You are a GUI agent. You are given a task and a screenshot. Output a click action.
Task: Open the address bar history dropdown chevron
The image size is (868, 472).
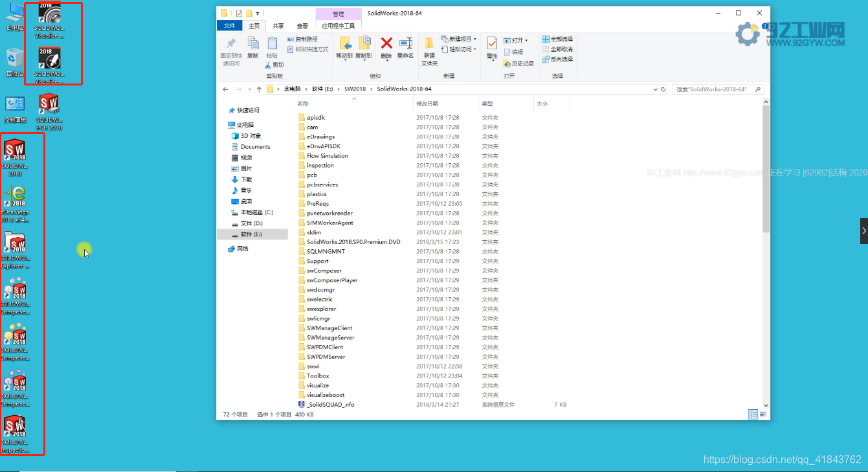coord(655,89)
